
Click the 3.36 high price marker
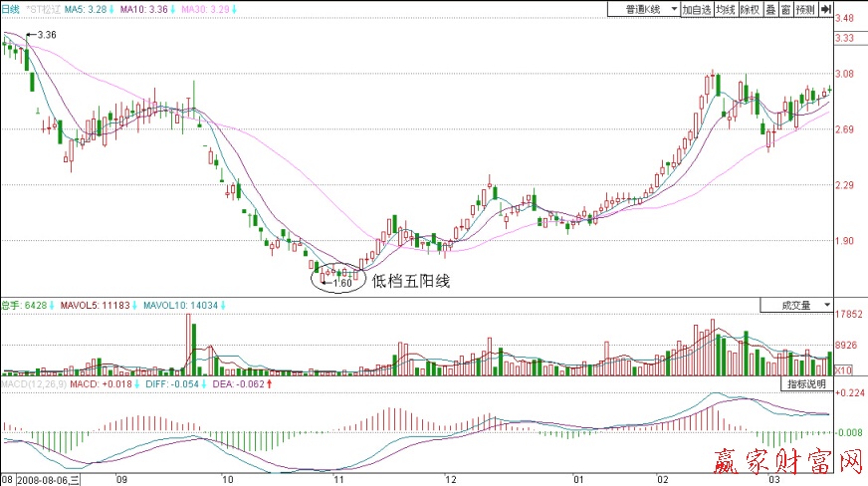[x=46, y=35]
